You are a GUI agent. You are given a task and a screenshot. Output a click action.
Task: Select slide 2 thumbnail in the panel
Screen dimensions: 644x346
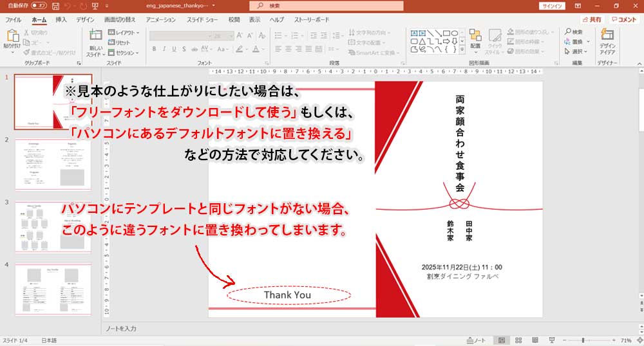coord(53,163)
